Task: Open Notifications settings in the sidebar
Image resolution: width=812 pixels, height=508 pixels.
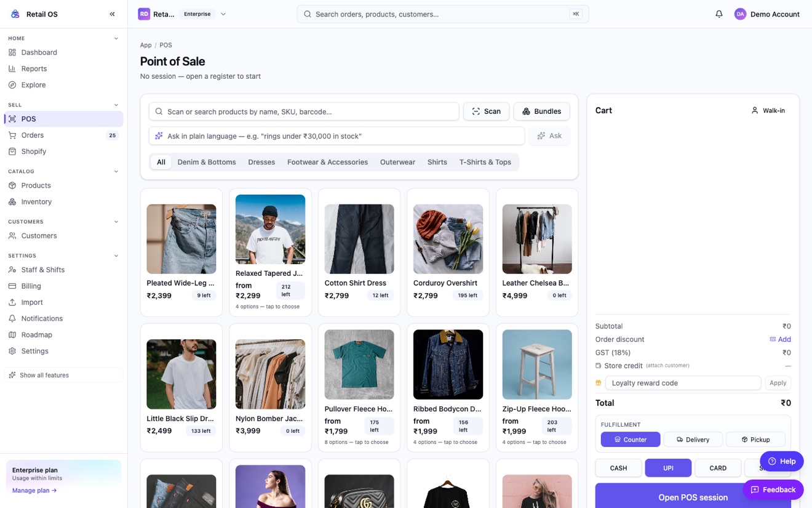Action: tap(64, 318)
